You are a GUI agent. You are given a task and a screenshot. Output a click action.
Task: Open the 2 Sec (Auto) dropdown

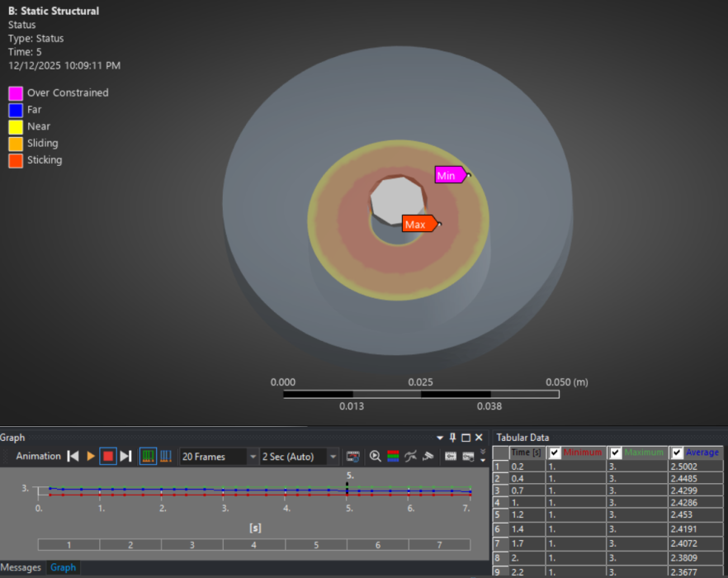click(333, 456)
